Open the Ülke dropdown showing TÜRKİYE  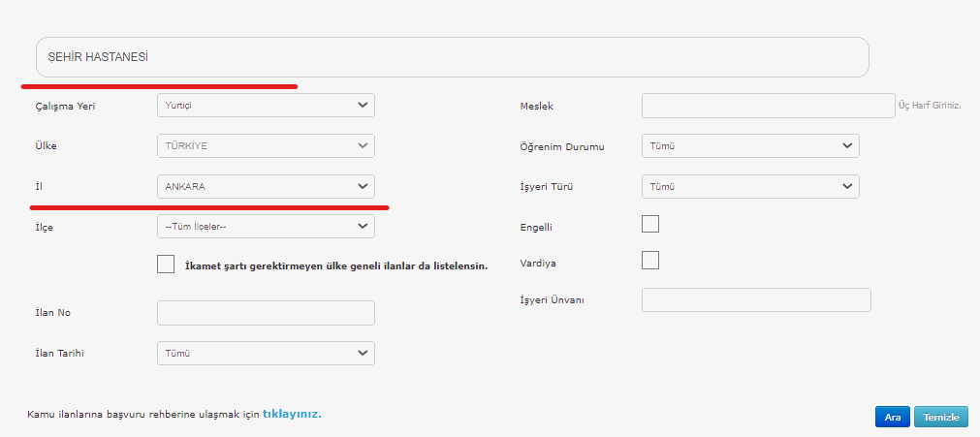[x=266, y=145]
